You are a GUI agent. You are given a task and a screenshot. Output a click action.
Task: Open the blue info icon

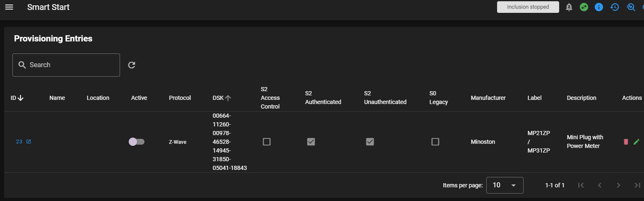pos(599,7)
